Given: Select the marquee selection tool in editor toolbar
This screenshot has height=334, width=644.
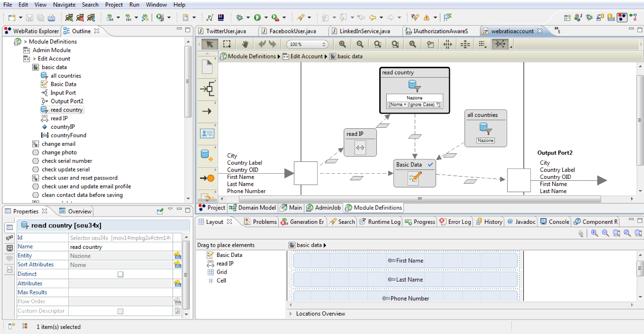Looking at the screenshot, I should pyautogui.click(x=227, y=44).
